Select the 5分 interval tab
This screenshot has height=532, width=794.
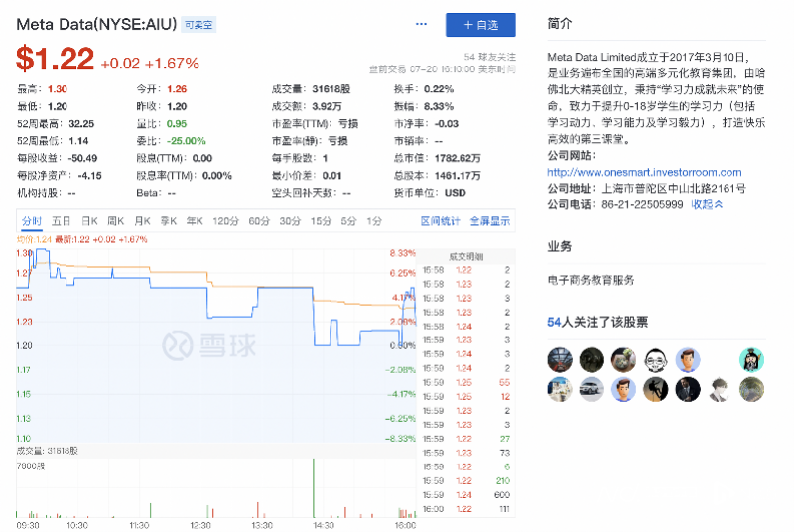click(x=349, y=221)
